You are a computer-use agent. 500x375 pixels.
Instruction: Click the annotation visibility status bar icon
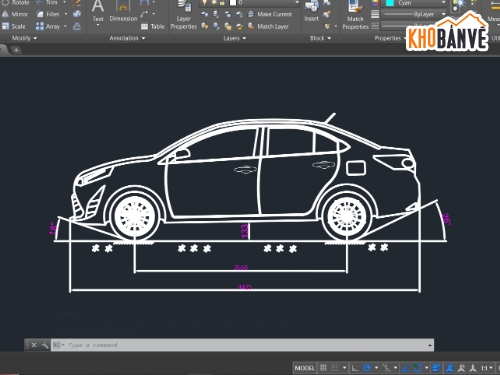[450, 368]
